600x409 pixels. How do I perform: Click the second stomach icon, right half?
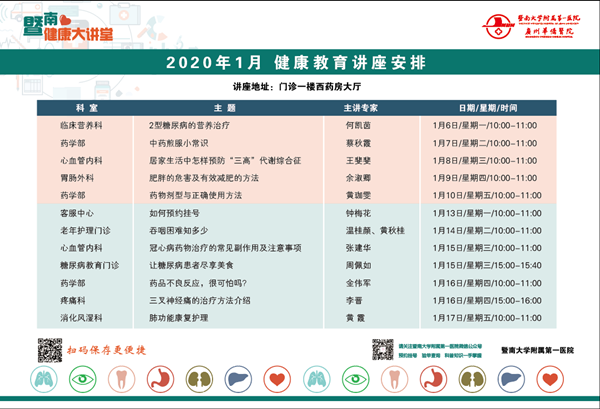(x=433, y=379)
